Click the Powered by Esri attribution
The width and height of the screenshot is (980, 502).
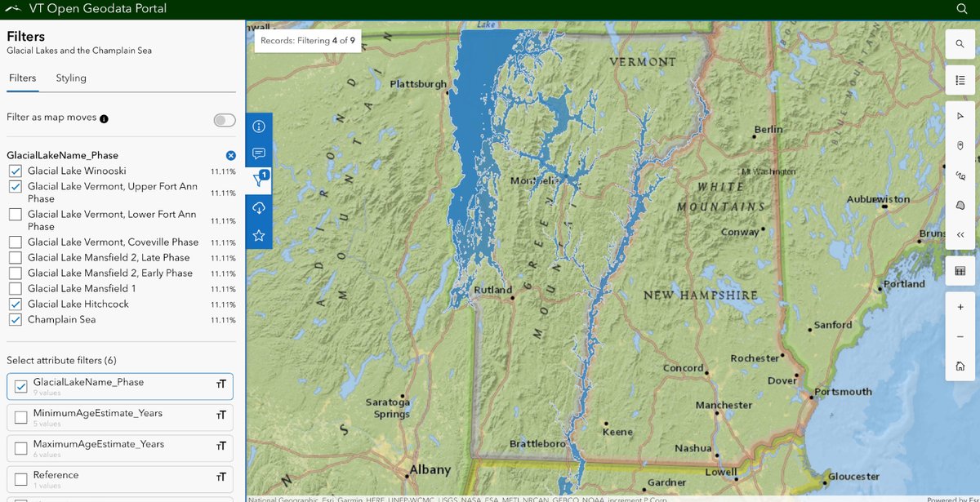pyautogui.click(x=953, y=499)
